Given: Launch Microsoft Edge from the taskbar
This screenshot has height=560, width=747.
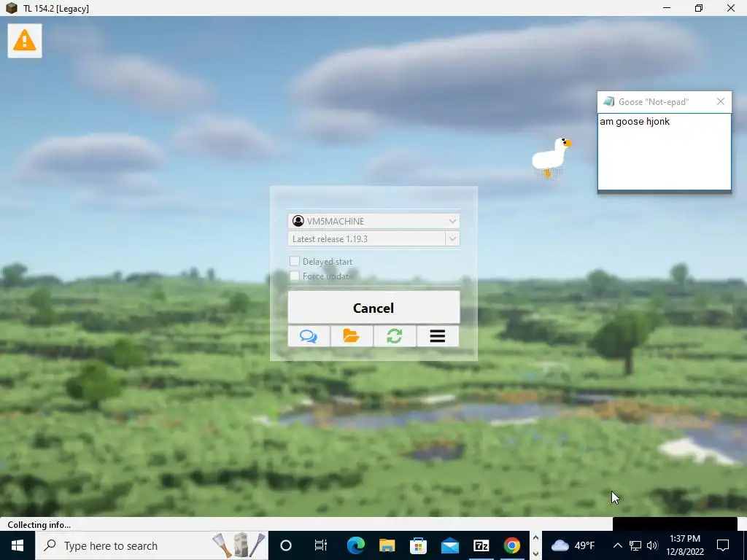Looking at the screenshot, I should click(355, 545).
